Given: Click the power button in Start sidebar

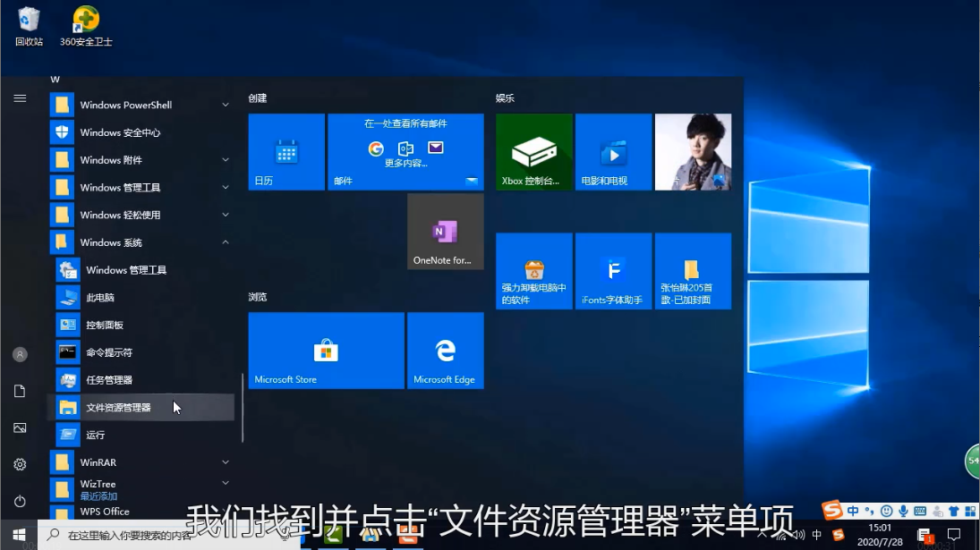Looking at the screenshot, I should [20, 501].
